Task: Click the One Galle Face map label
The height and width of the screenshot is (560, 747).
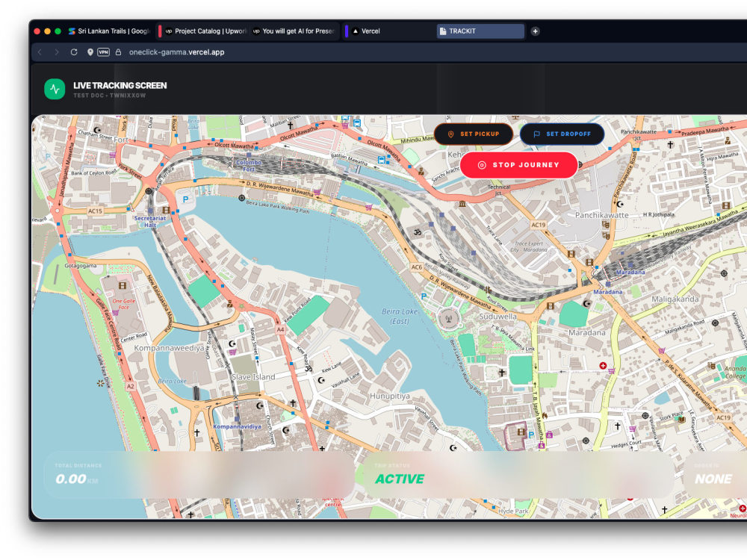Action: coord(124,305)
